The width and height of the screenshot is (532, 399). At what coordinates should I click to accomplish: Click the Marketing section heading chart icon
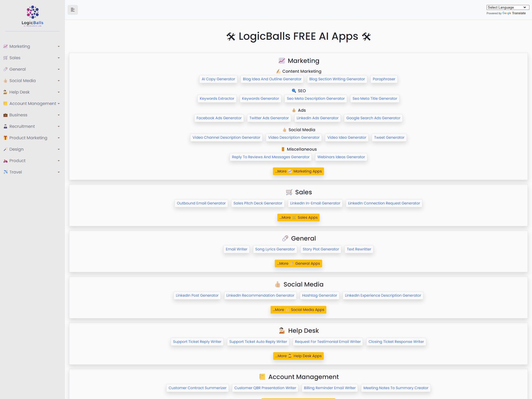282,61
